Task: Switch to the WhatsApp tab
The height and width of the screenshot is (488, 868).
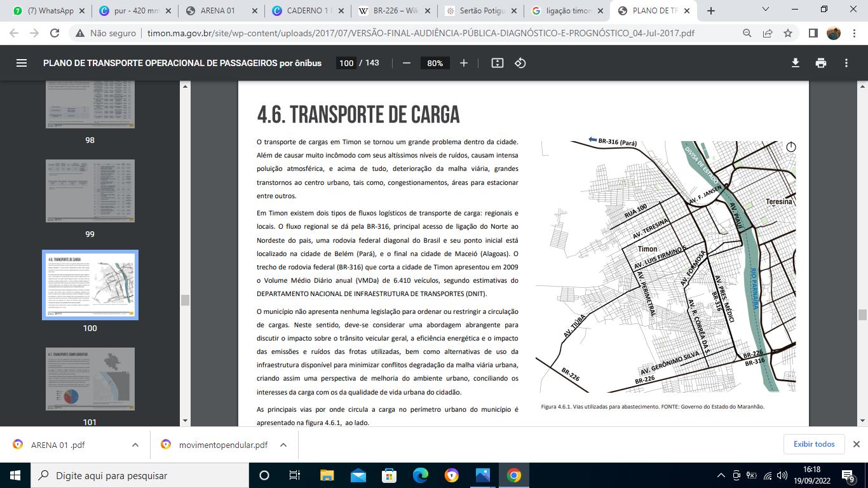Action: point(44,11)
